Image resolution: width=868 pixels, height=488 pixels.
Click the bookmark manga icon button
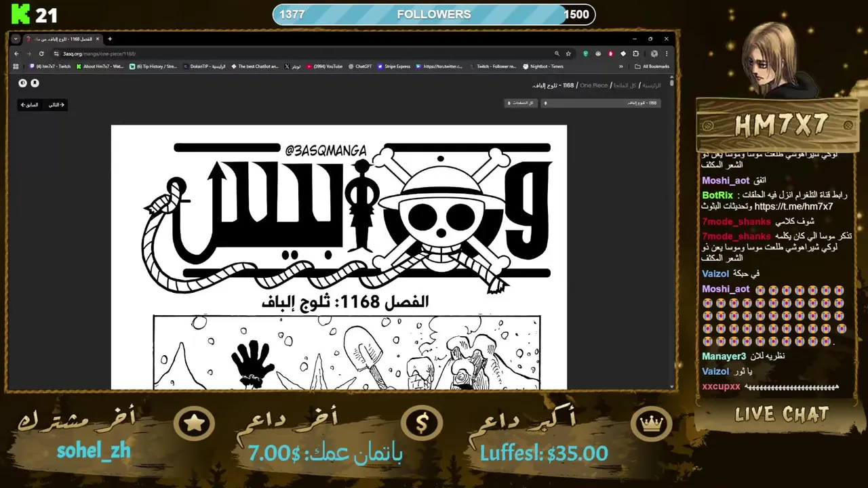tap(35, 83)
